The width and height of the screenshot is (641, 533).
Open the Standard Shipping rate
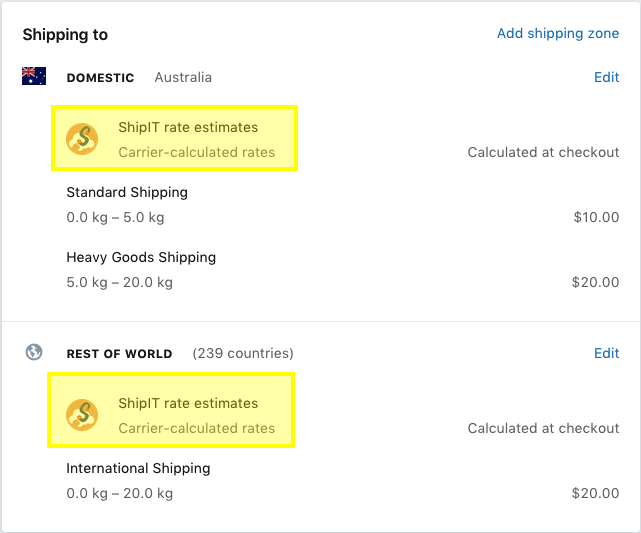127,192
